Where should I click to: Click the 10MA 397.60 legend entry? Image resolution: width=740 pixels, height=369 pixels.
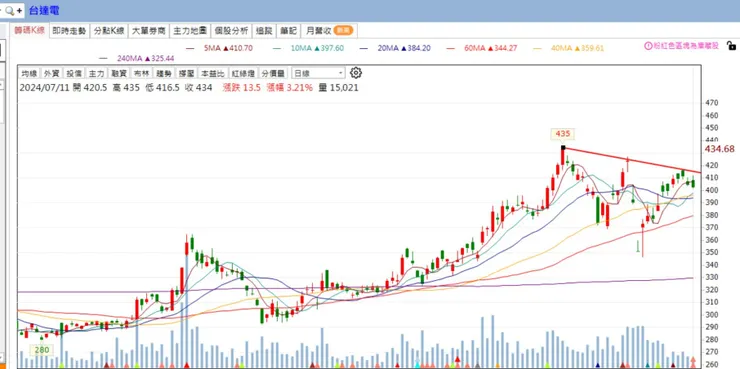[308, 48]
